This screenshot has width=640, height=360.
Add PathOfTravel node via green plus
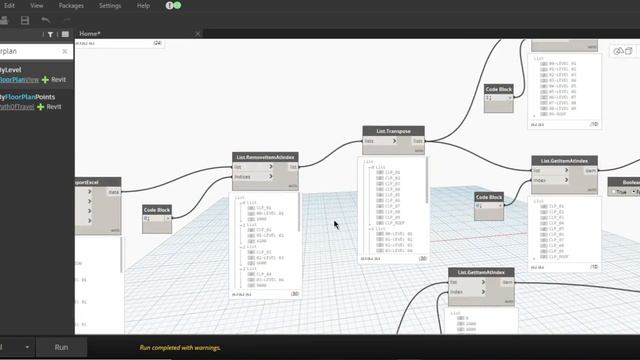click(x=40, y=107)
